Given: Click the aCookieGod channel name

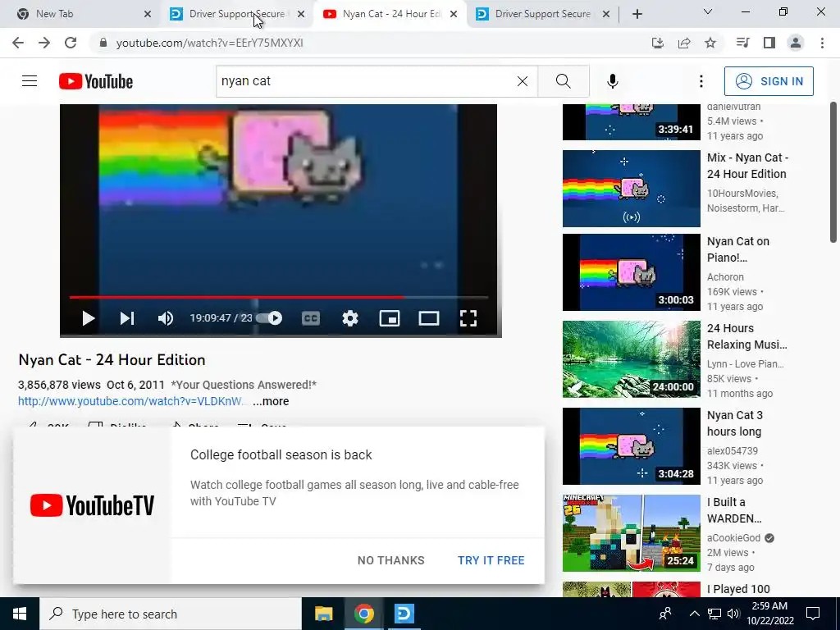Looking at the screenshot, I should pyautogui.click(x=733, y=538).
